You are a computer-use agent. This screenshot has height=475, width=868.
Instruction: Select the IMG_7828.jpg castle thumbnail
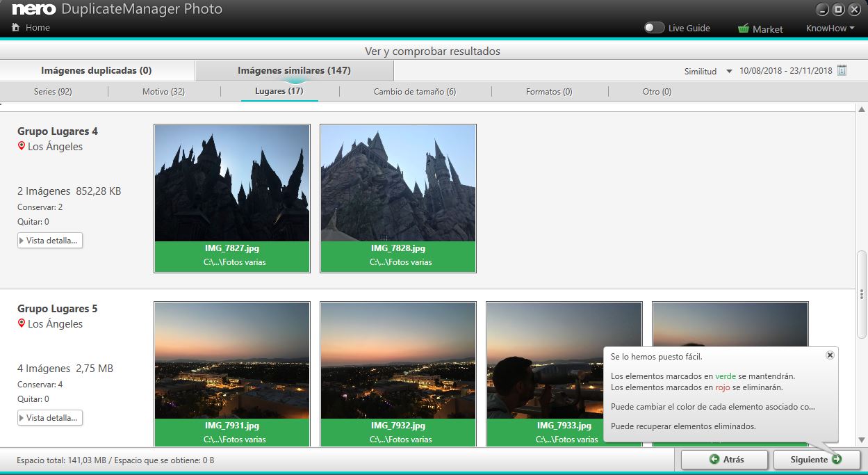pos(398,183)
